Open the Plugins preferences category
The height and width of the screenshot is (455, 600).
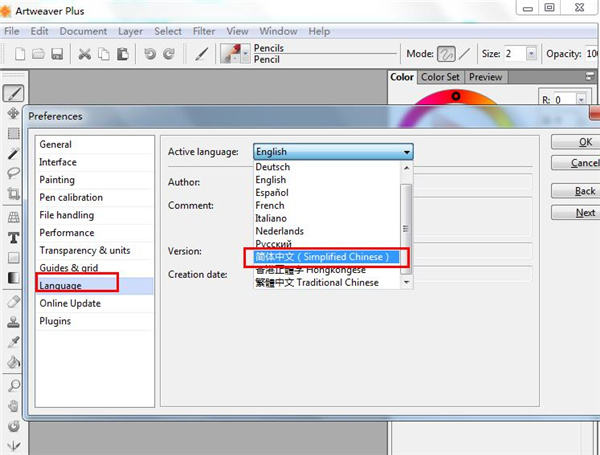click(x=95, y=321)
